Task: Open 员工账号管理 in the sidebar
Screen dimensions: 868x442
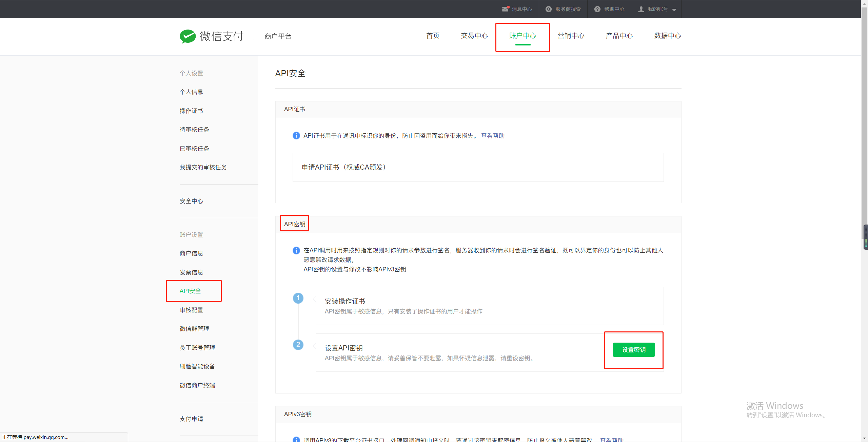Action: [197, 348]
